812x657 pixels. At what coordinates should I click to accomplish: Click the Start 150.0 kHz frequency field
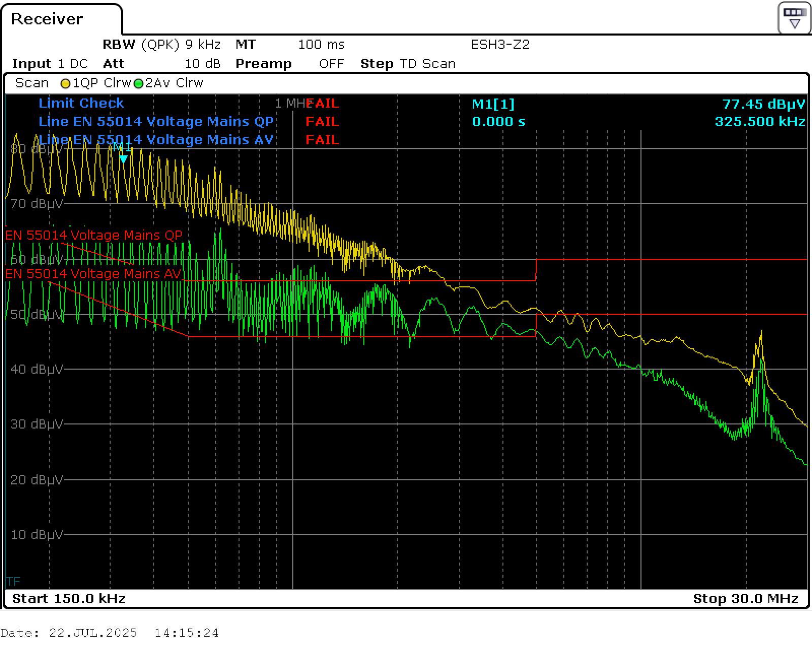click(x=69, y=599)
